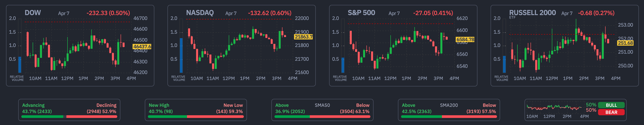Select the SMA200 label

(x=449, y=105)
